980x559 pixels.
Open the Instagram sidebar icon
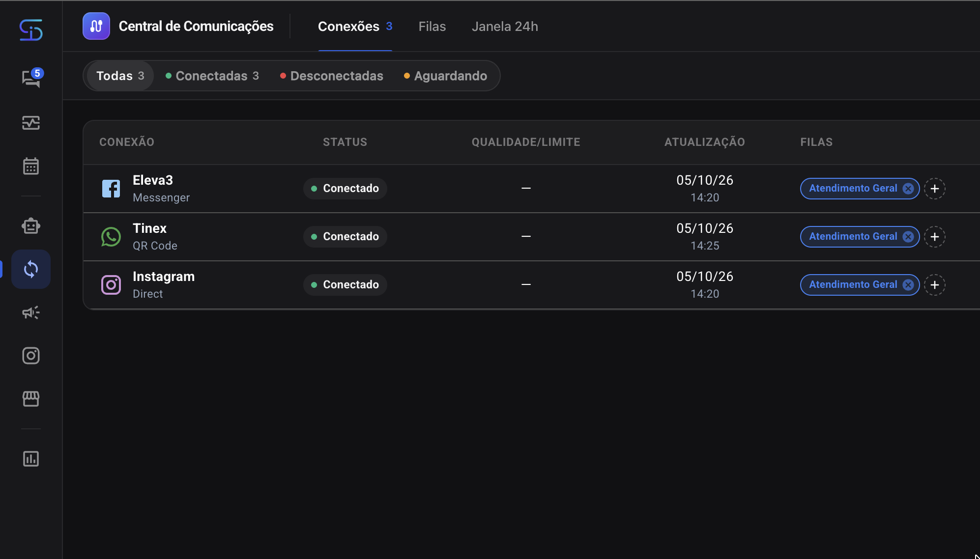point(31,356)
